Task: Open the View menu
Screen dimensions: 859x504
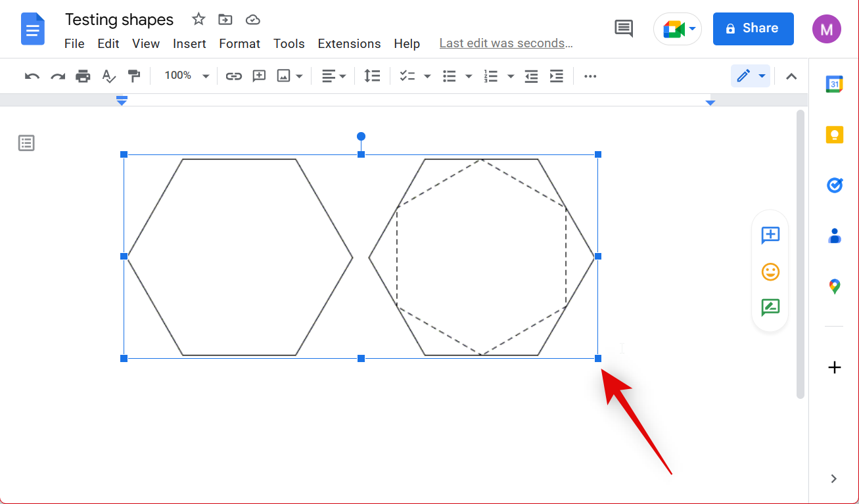Action: (x=146, y=43)
